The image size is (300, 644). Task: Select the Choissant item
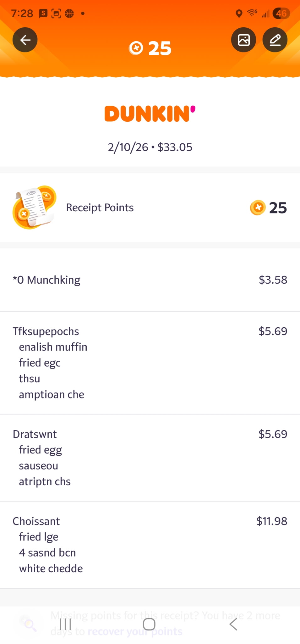pos(36,521)
